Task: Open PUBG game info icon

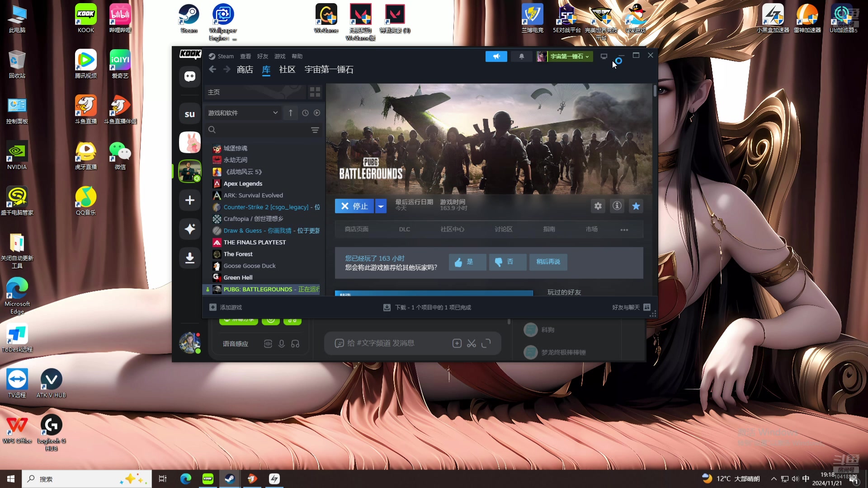Action: pyautogui.click(x=617, y=206)
